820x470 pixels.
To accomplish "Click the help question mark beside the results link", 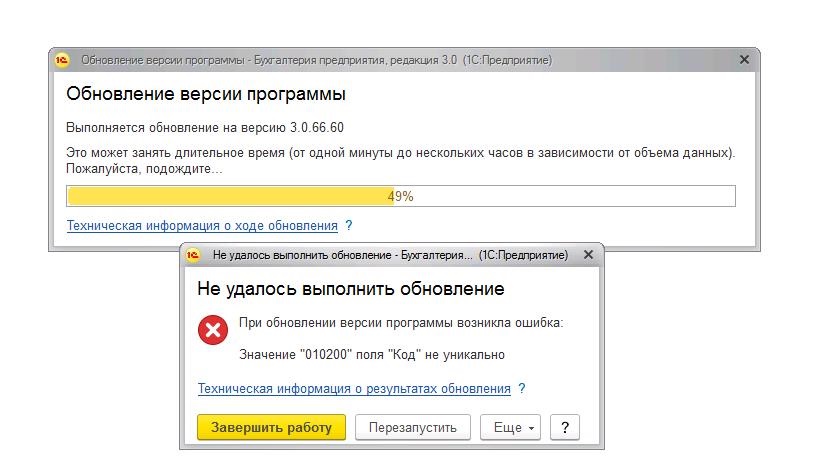I will click(522, 389).
